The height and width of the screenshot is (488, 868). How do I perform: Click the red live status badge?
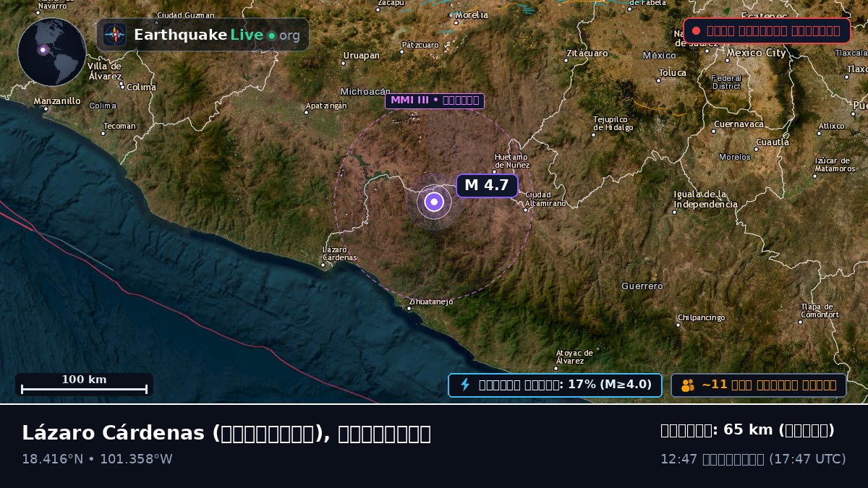(767, 30)
